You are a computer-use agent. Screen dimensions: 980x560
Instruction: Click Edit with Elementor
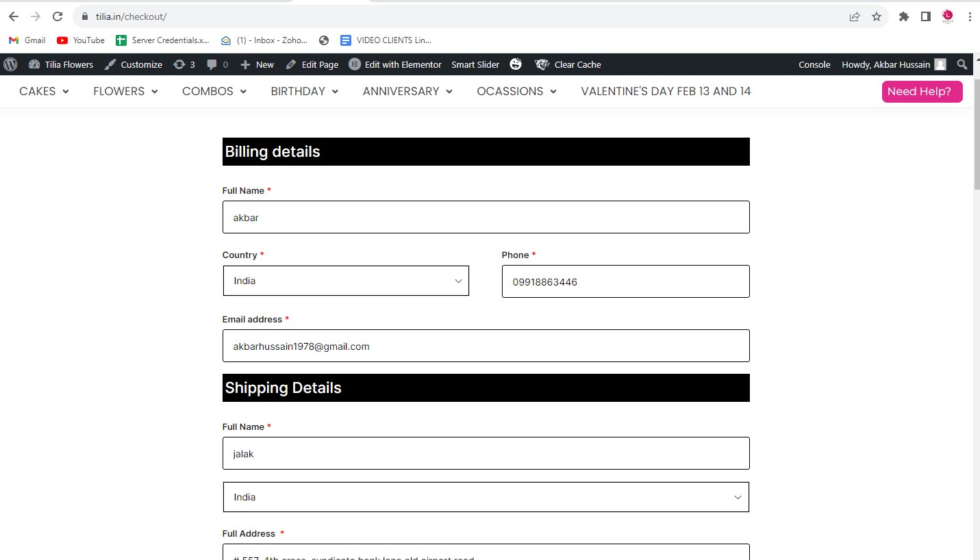(x=395, y=64)
